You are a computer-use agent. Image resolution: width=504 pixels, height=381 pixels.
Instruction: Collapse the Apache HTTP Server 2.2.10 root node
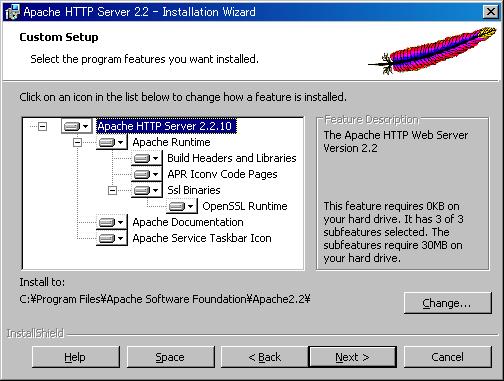point(42,126)
